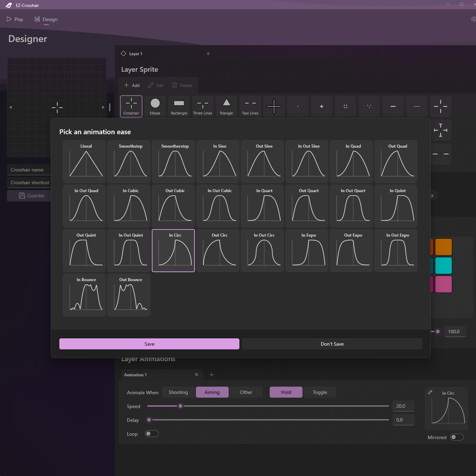Click Don't Save to discard ease
The width and height of the screenshot is (476, 476).
pyautogui.click(x=332, y=344)
